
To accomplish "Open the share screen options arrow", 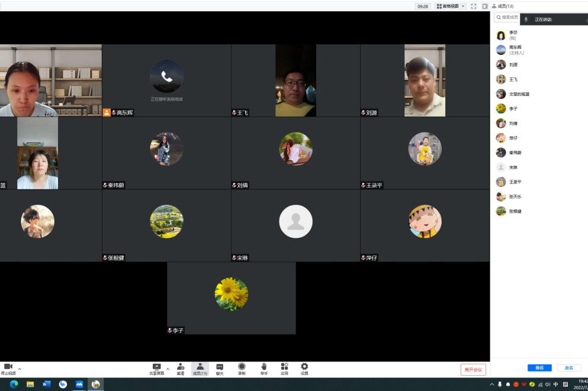I will click(168, 369).
